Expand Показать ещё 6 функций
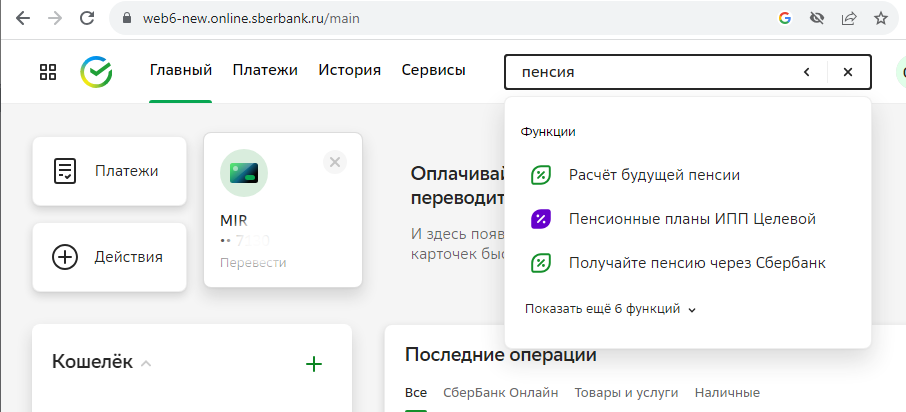This screenshot has height=412, width=906. [x=610, y=309]
